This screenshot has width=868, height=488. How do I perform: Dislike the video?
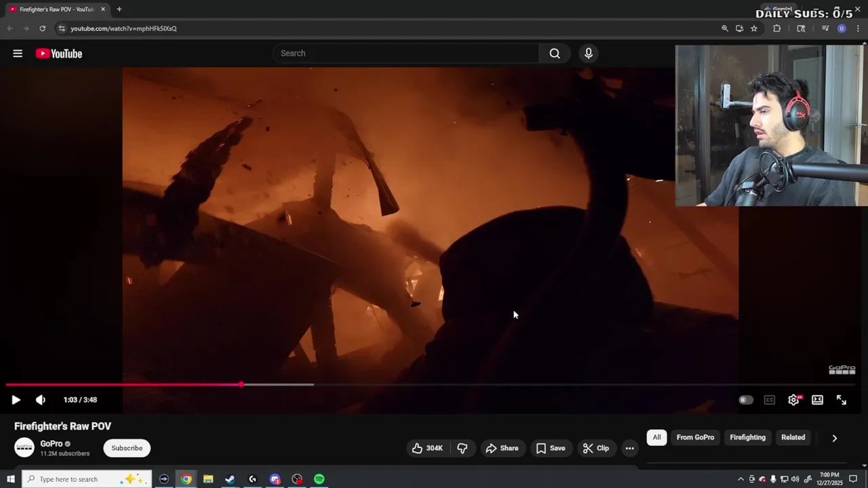[x=462, y=448]
